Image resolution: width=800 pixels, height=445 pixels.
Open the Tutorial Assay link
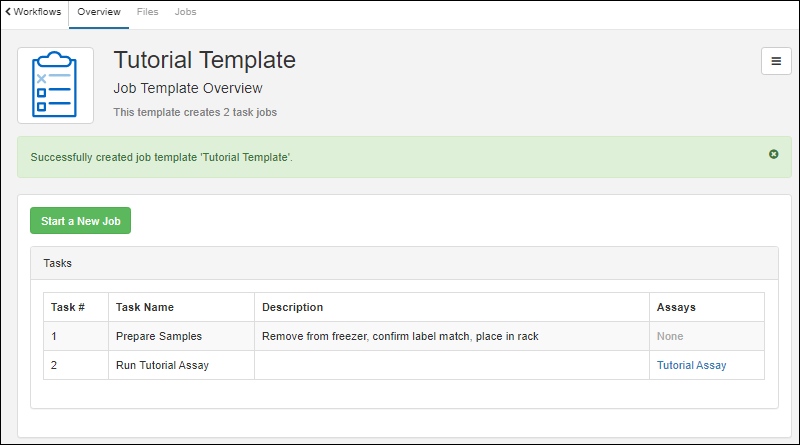point(691,365)
